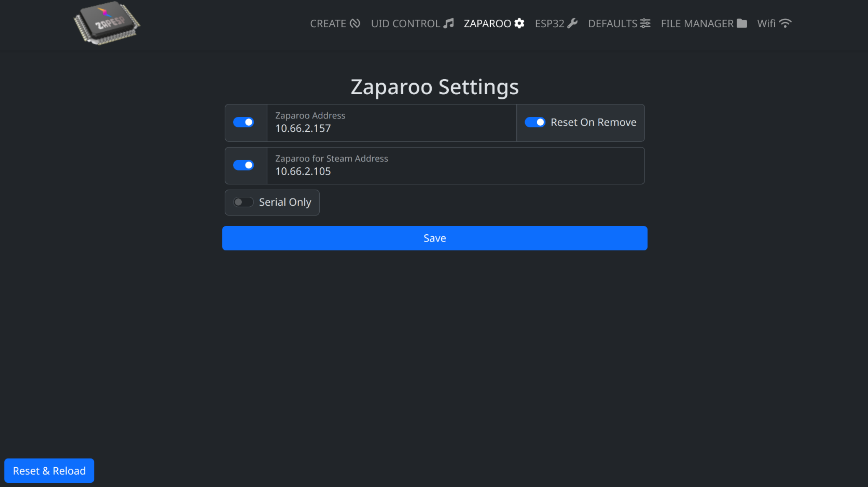
Task: Click the music note icon next to UID CONTROL
Action: point(448,23)
